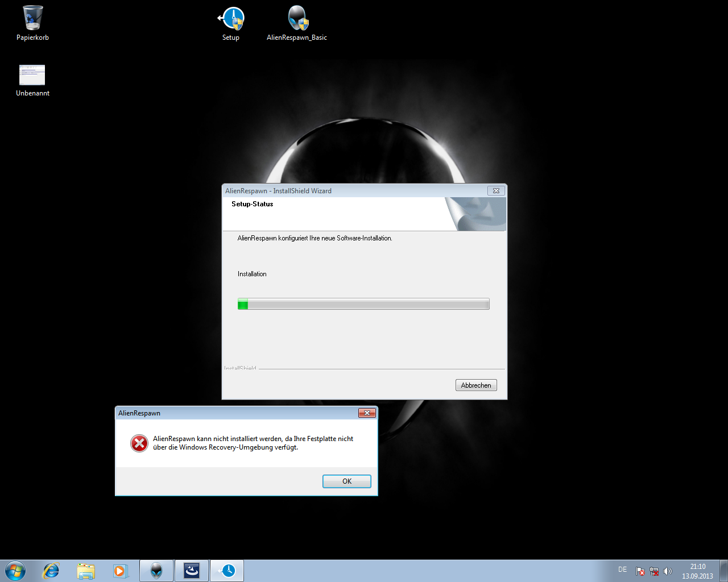Open Windows Explorer from the taskbar
Image resolution: width=728 pixels, height=582 pixels.
point(86,571)
